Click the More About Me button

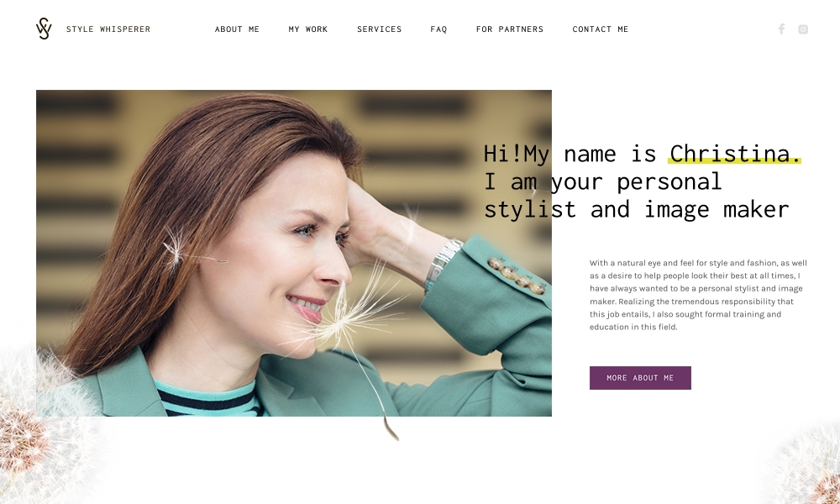640,378
